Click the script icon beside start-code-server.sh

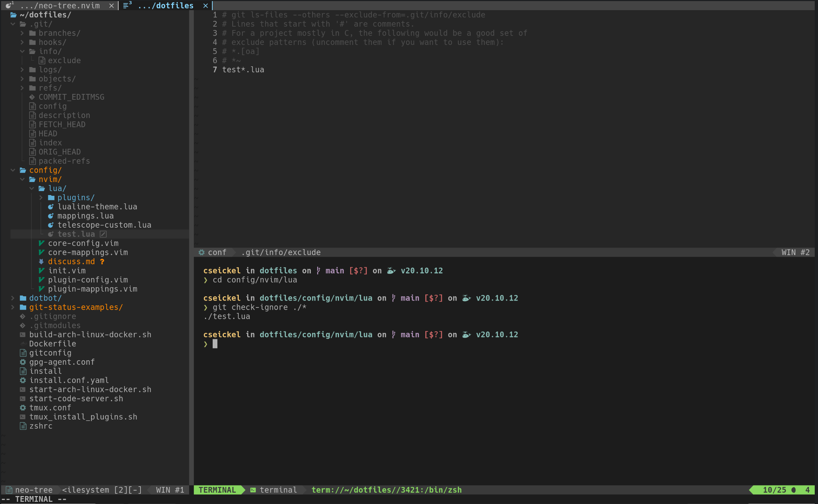[23, 398]
